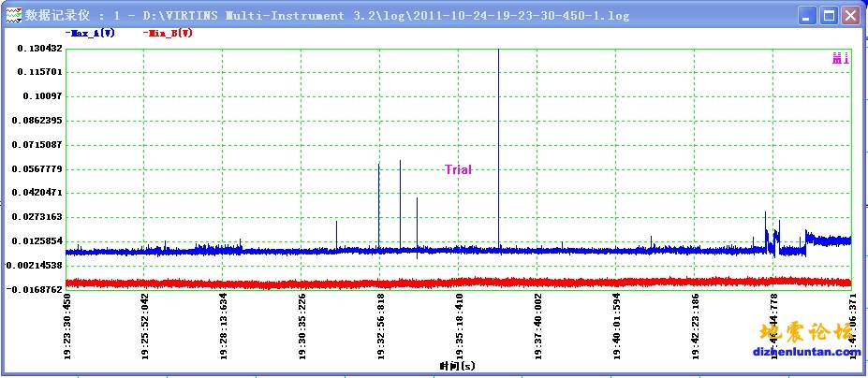Click the 0.0567779 Y-axis value
The width and height of the screenshot is (868, 378).
34,168
